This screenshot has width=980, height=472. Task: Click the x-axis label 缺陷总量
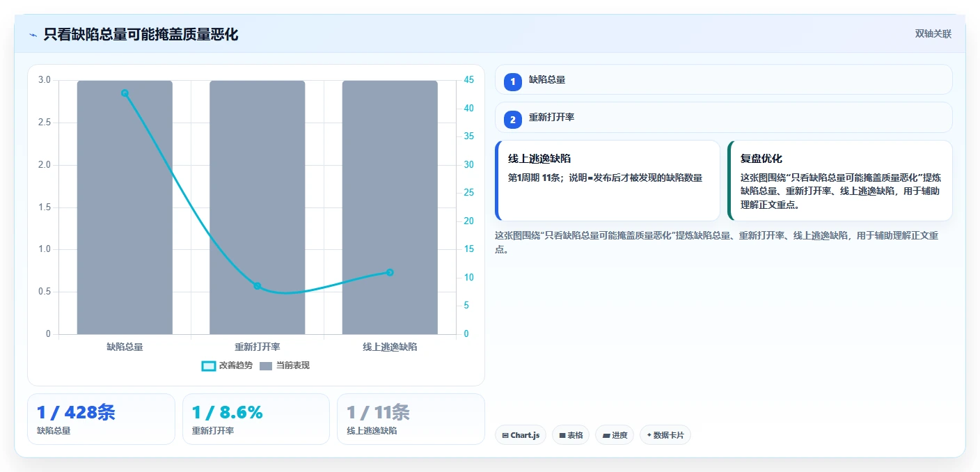point(125,346)
